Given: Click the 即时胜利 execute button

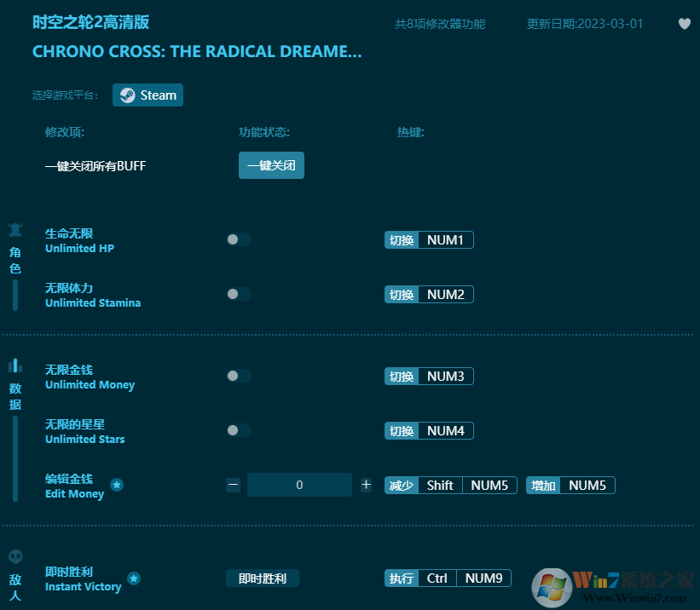Looking at the screenshot, I should tap(263, 578).
